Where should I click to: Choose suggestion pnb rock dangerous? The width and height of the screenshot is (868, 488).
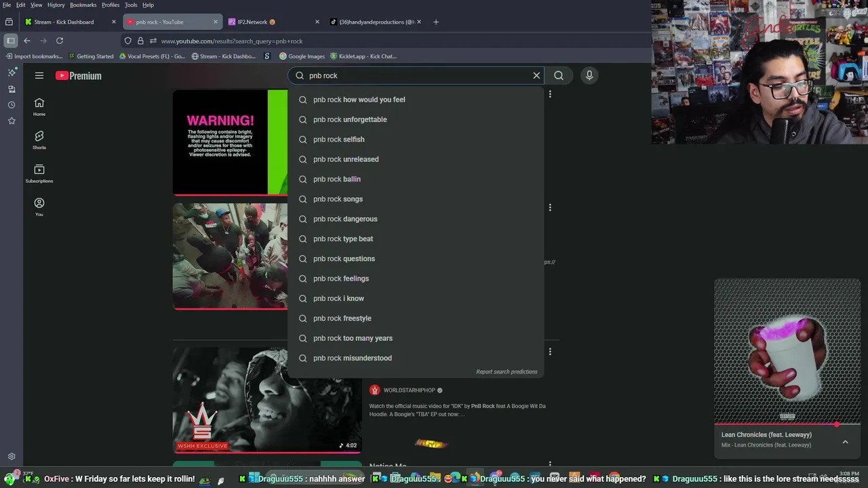tap(416, 219)
